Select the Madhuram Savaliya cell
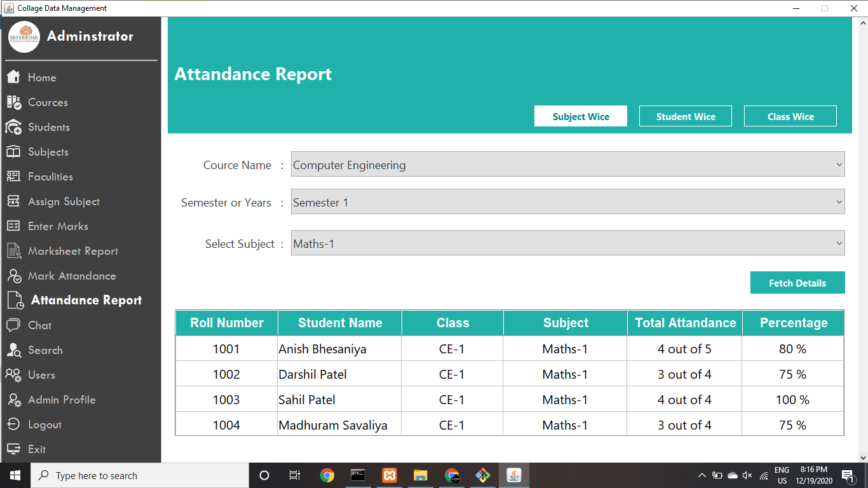Image resolution: width=868 pixels, height=488 pixels. [339, 425]
